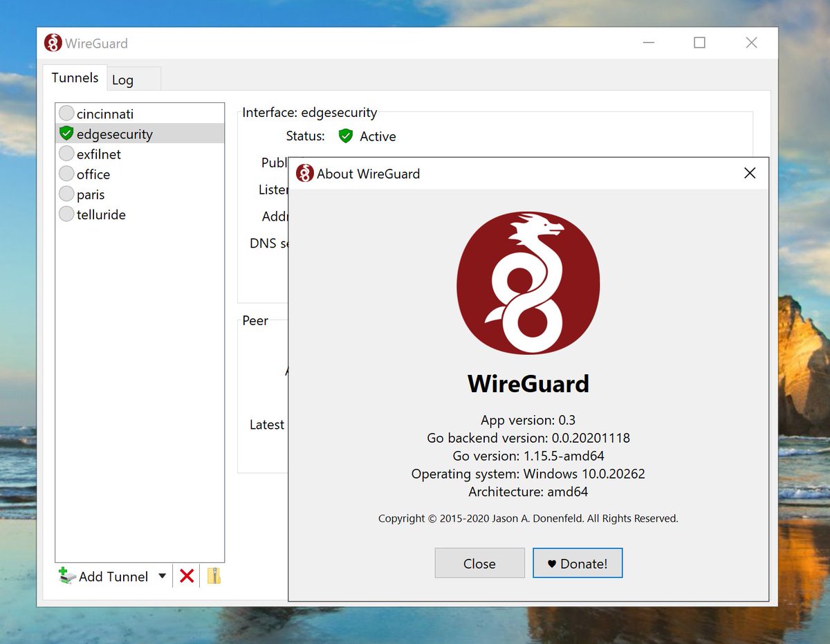830x644 pixels.
Task: Click the Operating system: Windows 10.0.20262 text
Action: coord(528,474)
